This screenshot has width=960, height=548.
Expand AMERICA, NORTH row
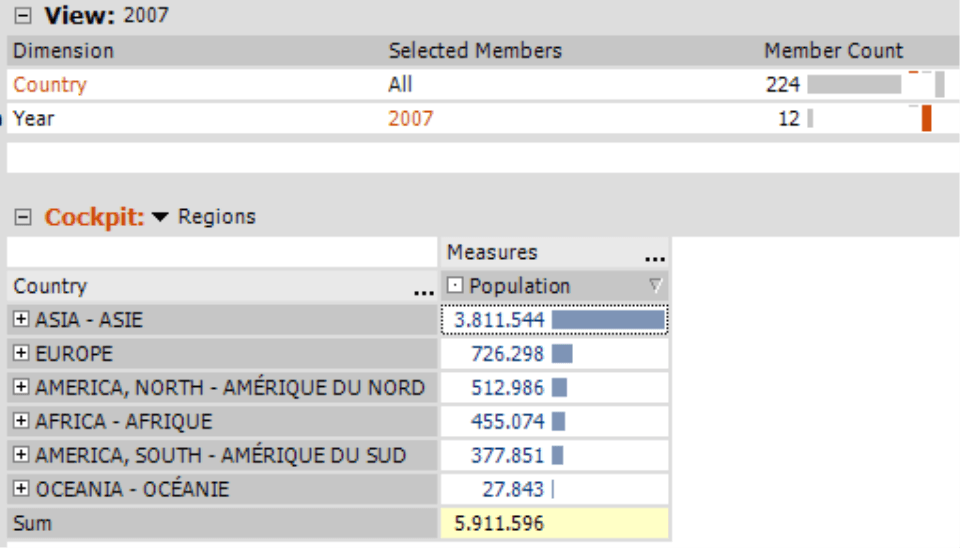pos(21,387)
